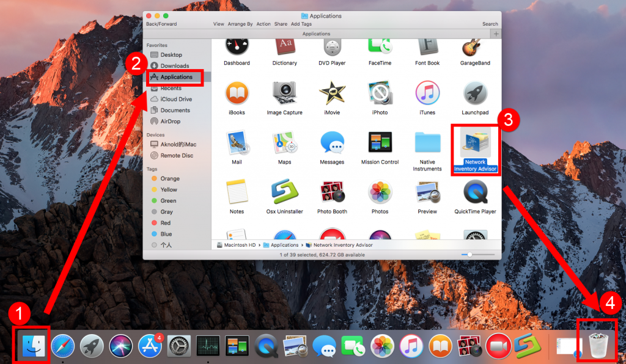Screen dimensions: 626x364
Task: Click the Share toolbar item
Action: [x=281, y=24]
